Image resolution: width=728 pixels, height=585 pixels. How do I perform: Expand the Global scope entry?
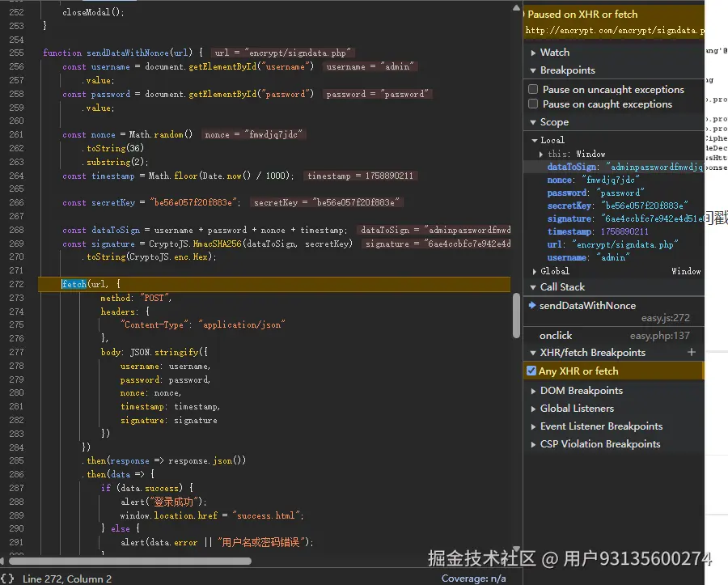pos(535,272)
